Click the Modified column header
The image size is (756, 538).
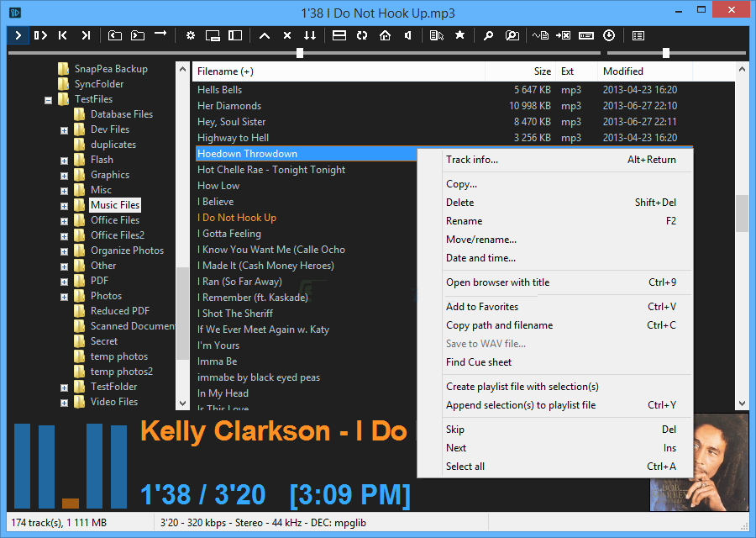623,71
